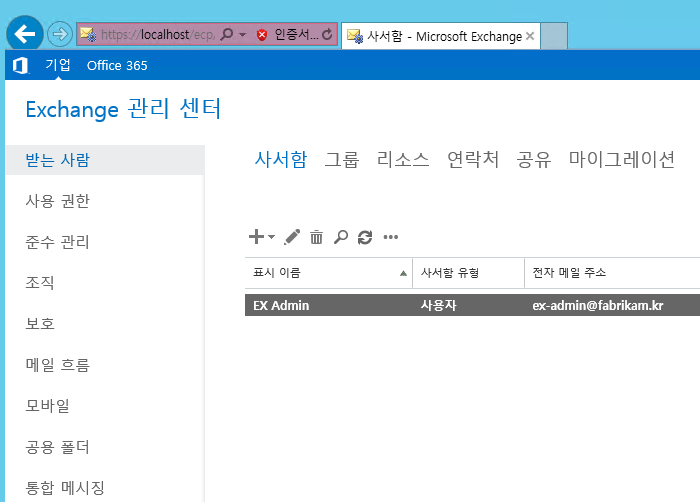Open 받는 사람 in the sidebar
Image resolution: width=700 pixels, height=502 pixels.
pyautogui.click(x=105, y=160)
